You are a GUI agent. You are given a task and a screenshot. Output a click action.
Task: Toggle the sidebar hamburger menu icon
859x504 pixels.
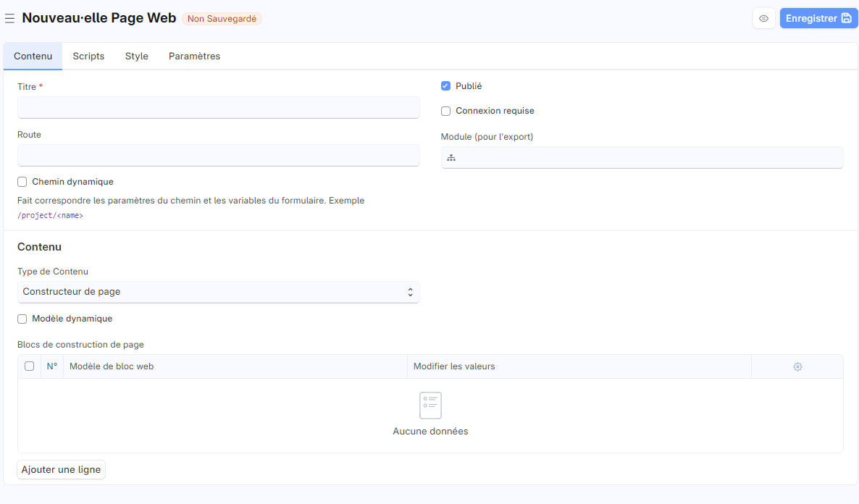coord(9,19)
